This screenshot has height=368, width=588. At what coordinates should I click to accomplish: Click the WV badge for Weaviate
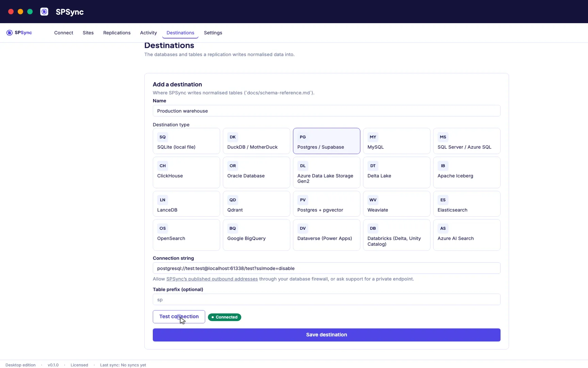(x=373, y=200)
